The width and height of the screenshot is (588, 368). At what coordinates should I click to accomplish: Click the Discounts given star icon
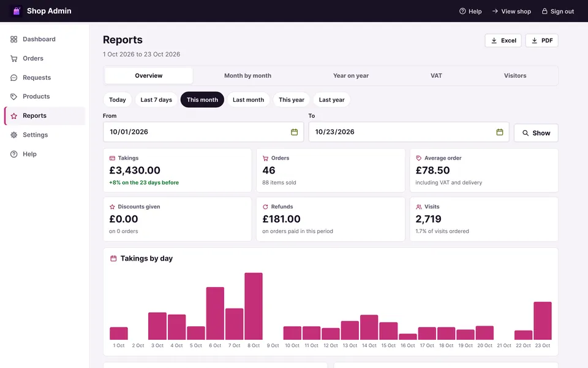[x=112, y=207]
